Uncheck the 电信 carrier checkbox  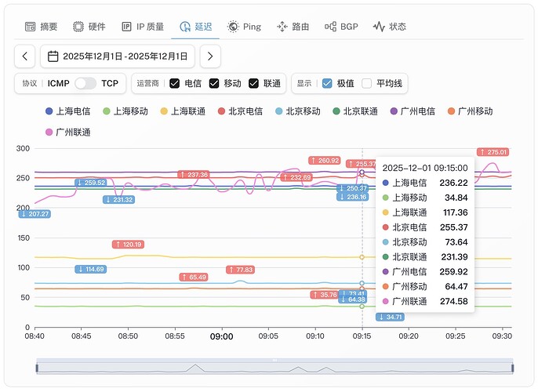pos(174,83)
